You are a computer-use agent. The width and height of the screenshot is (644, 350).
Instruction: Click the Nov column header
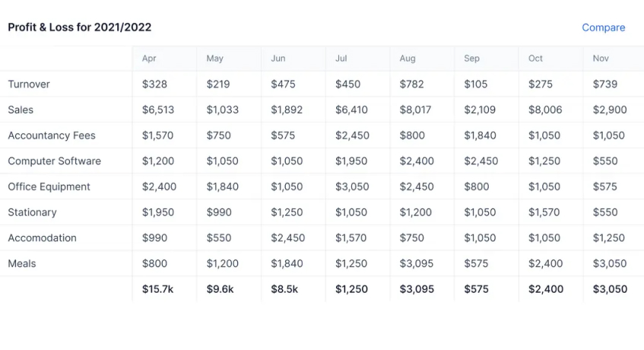(601, 59)
